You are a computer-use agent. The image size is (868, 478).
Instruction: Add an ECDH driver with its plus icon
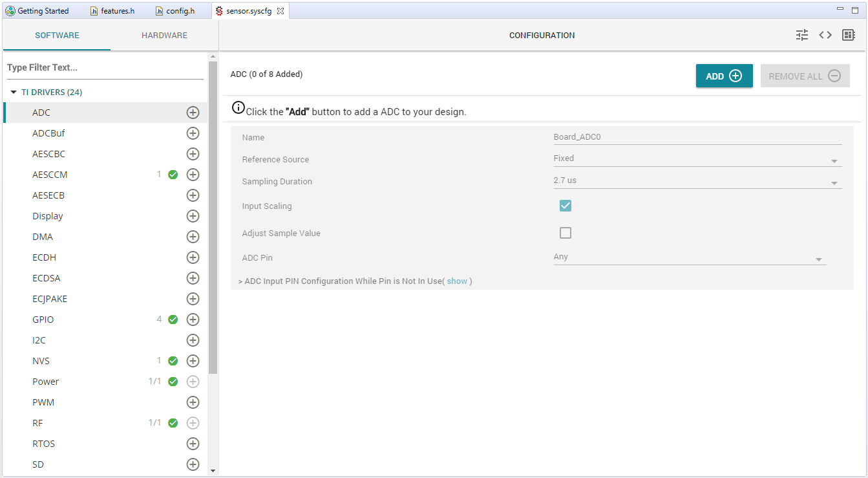[x=193, y=257]
